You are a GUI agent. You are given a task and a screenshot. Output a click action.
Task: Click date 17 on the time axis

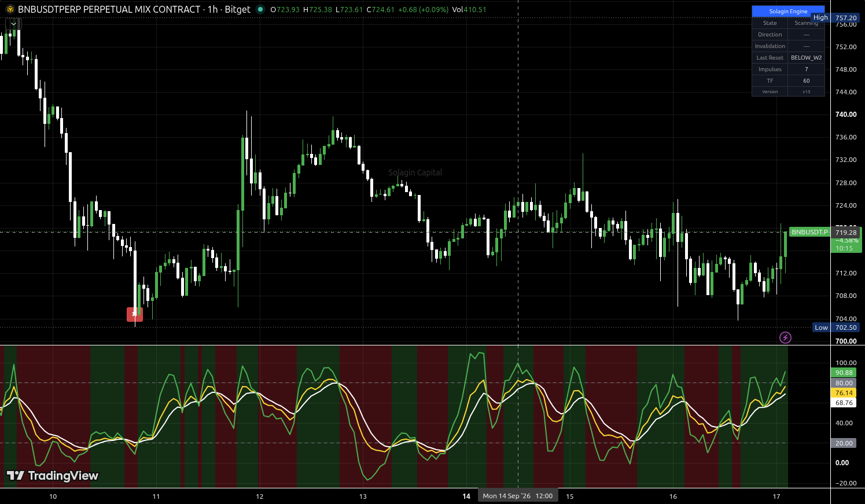pos(776,496)
